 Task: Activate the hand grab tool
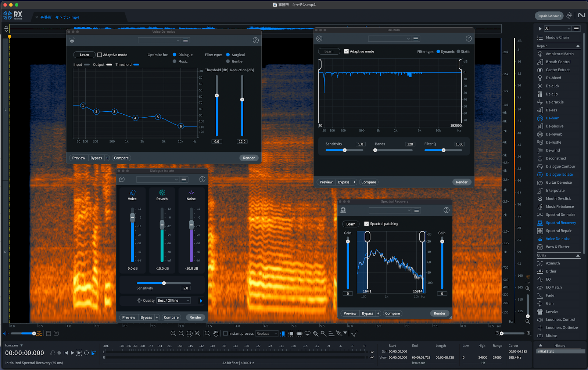tap(216, 334)
